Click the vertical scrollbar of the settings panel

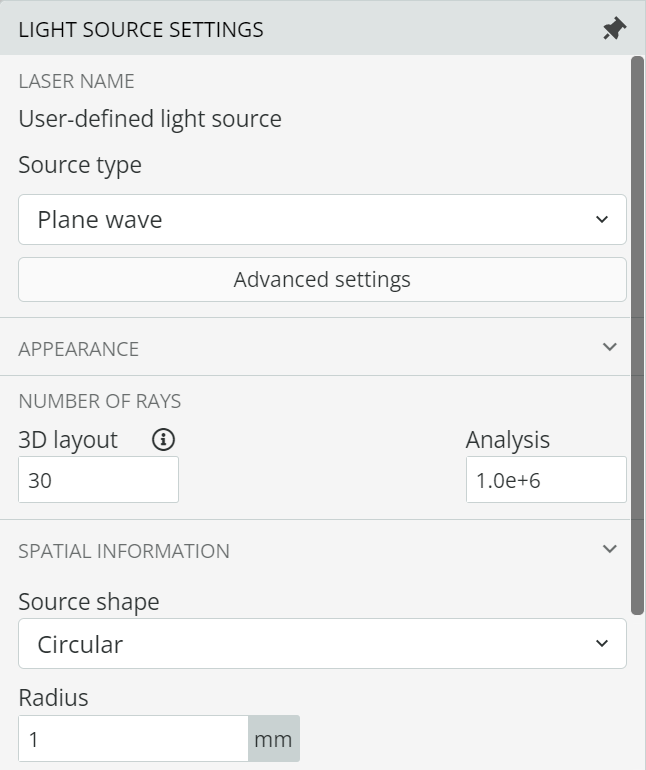click(637, 335)
